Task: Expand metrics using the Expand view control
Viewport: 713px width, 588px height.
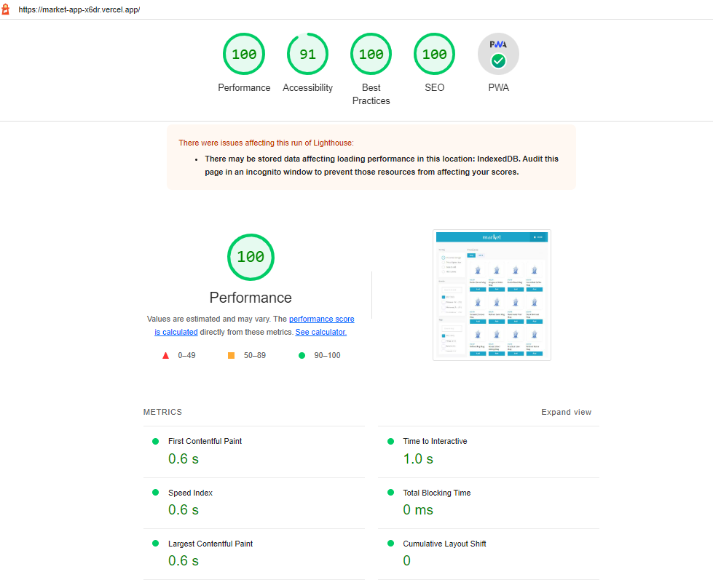Action: point(566,412)
